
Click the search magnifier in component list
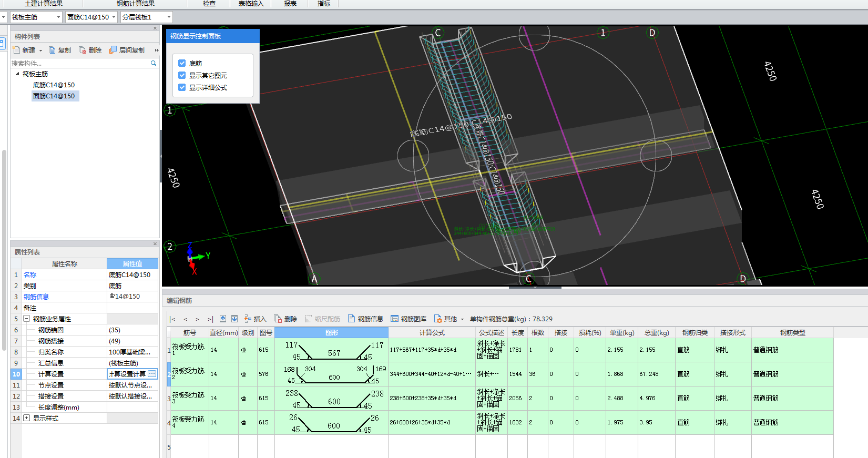pos(154,63)
